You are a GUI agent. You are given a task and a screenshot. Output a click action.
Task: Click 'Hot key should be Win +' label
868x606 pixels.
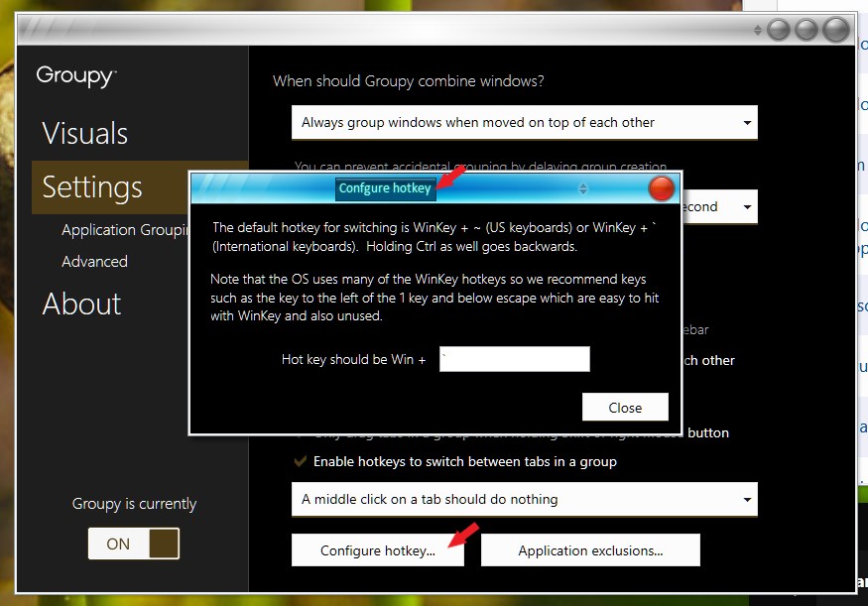(353, 360)
